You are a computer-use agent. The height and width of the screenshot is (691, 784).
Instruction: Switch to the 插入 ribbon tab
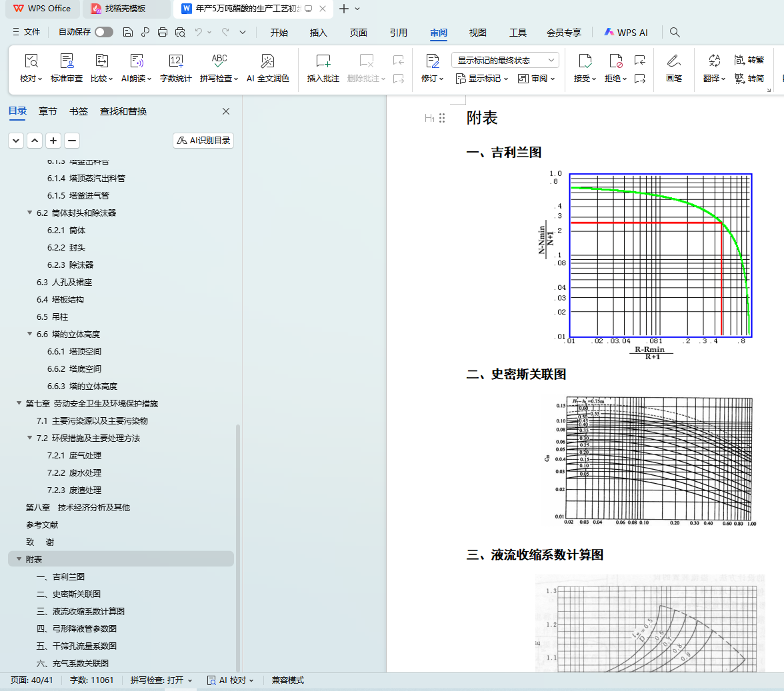pos(319,33)
